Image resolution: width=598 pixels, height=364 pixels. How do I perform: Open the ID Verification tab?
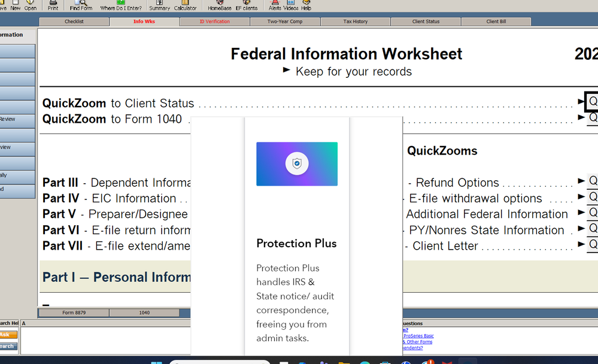point(214,20)
